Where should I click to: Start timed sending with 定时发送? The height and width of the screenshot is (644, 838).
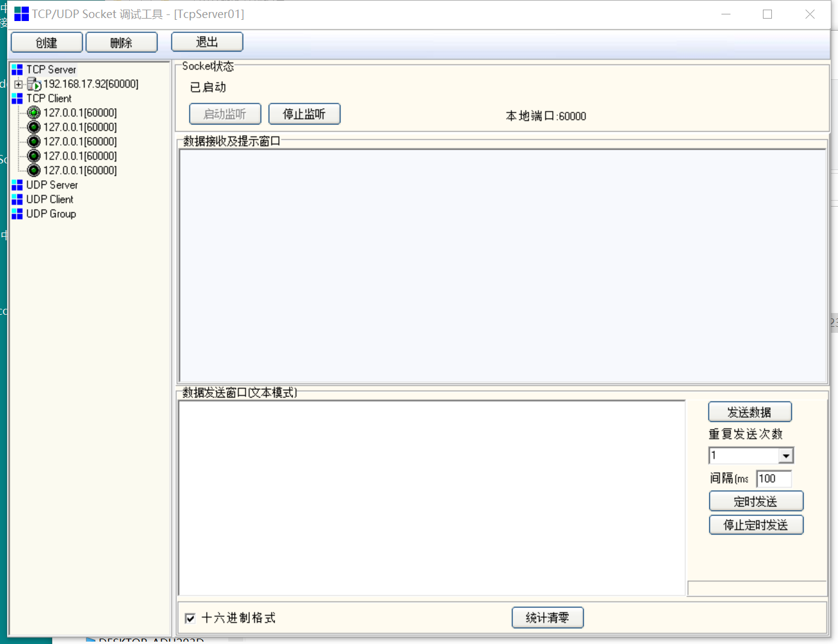(756, 502)
